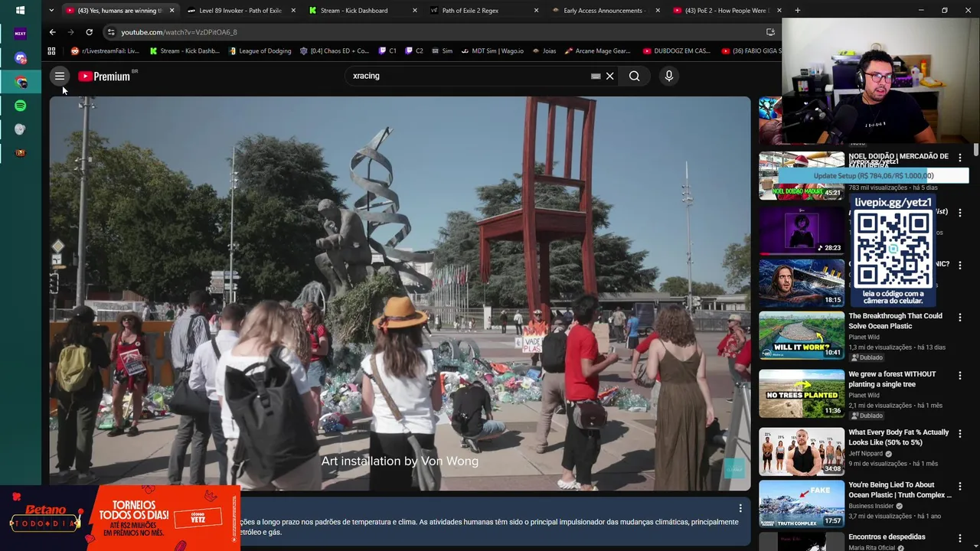Close the Path of Exile 2 Regex tab
The height and width of the screenshot is (551, 980).
[536, 11]
